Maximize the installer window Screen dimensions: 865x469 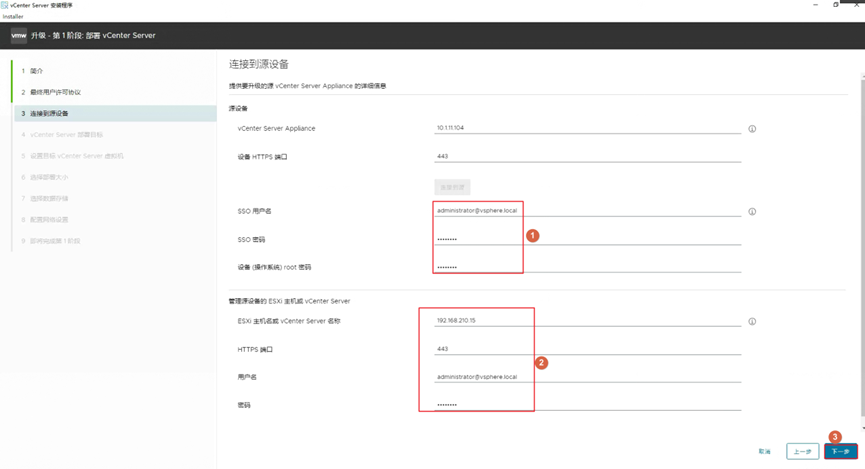click(x=836, y=4)
